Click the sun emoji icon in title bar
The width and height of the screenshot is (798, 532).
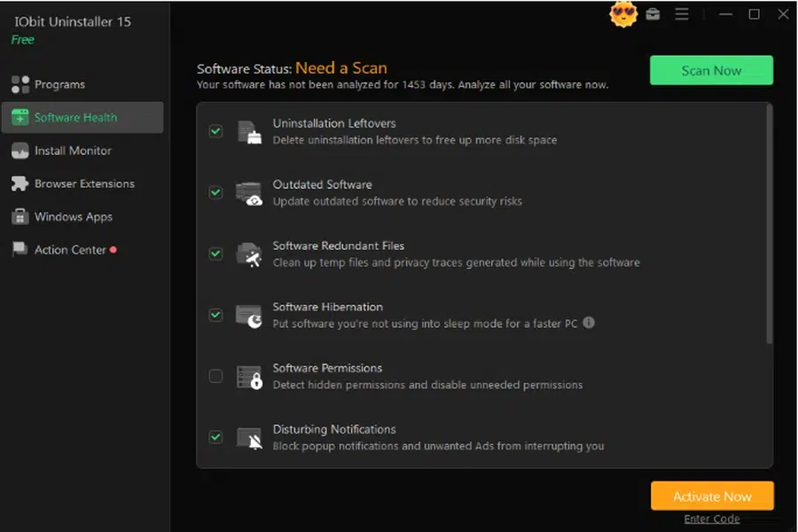(x=623, y=14)
